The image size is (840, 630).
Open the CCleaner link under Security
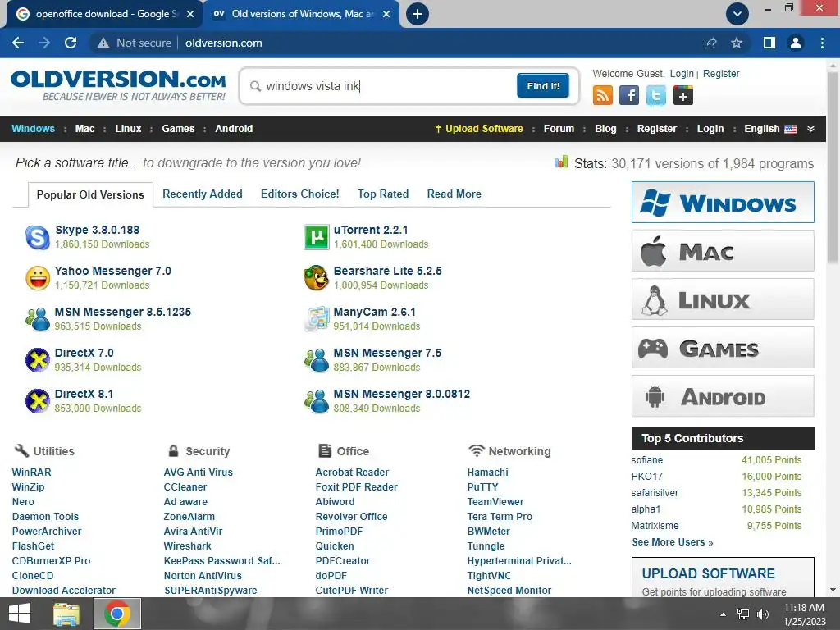click(185, 487)
